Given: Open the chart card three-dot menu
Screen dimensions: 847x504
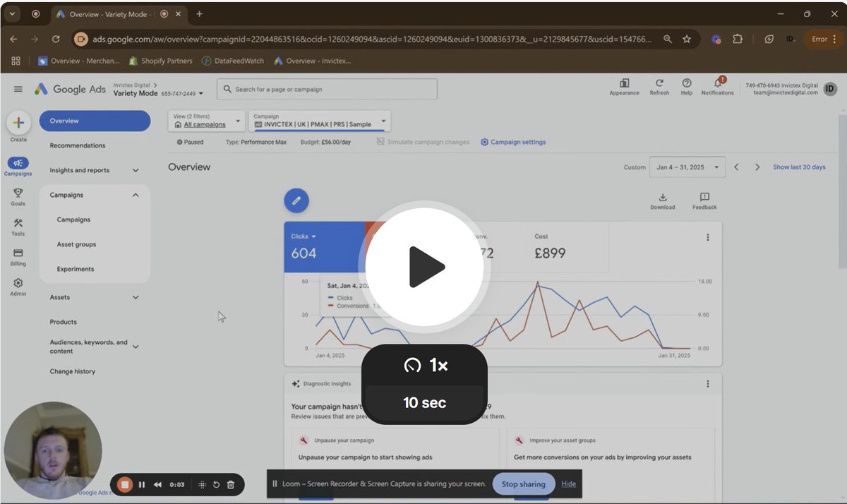Looking at the screenshot, I should [708, 238].
